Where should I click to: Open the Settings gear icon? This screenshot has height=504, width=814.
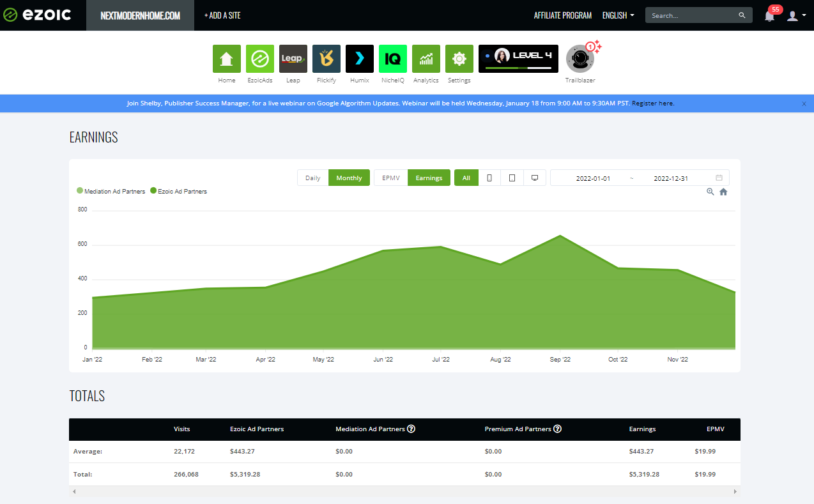459,59
